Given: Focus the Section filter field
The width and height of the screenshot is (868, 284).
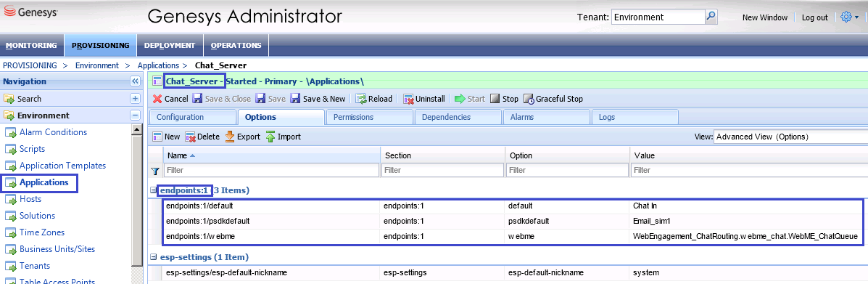Looking at the screenshot, I should pos(443,170).
